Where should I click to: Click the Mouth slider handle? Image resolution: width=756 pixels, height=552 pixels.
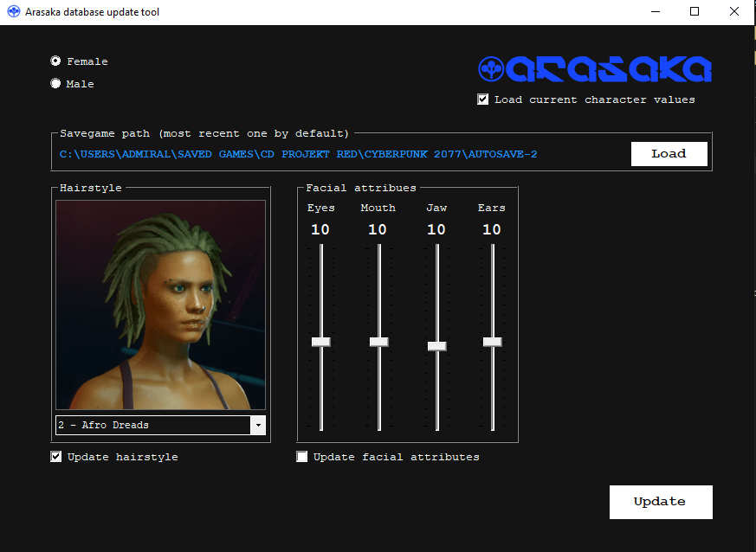pyautogui.click(x=378, y=342)
